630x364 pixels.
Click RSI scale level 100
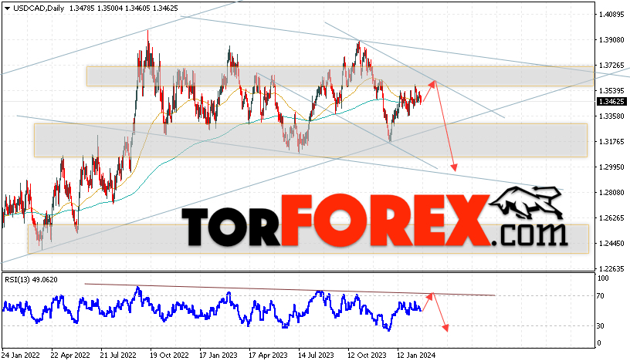pos(603,278)
